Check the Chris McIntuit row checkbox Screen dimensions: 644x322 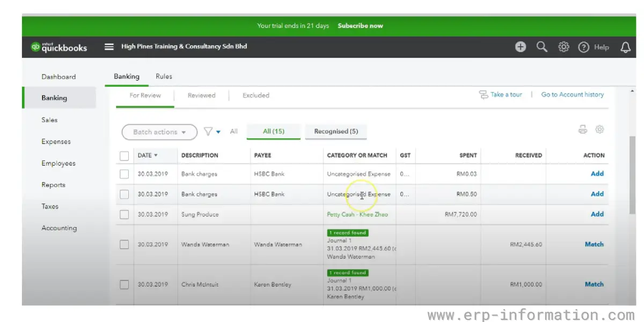coord(125,284)
